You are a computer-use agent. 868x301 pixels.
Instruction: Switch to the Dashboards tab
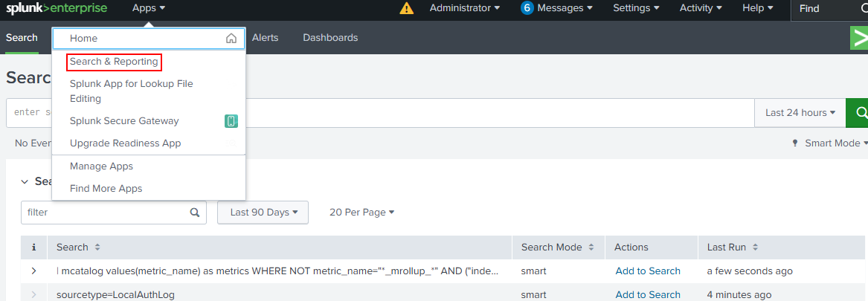pyautogui.click(x=330, y=37)
